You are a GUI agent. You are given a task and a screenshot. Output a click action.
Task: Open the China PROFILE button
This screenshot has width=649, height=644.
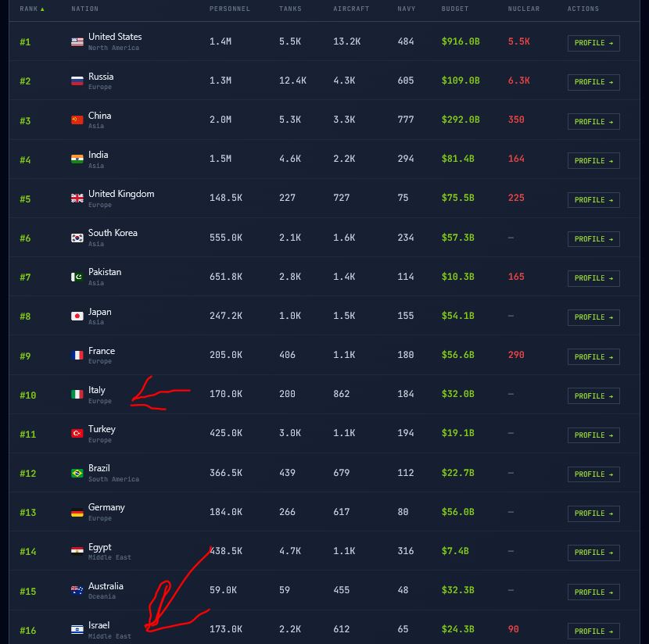tap(593, 122)
